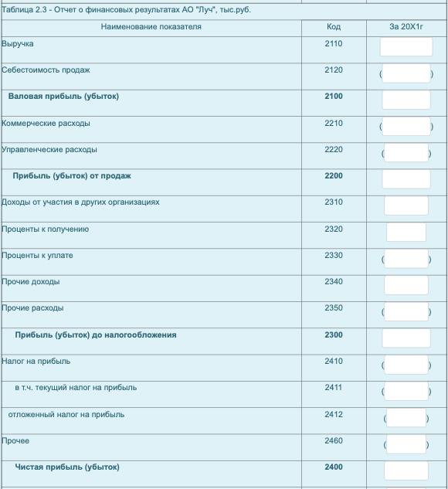
Task: Select the Себестоимость продаж 2120 field
Action: (406, 73)
